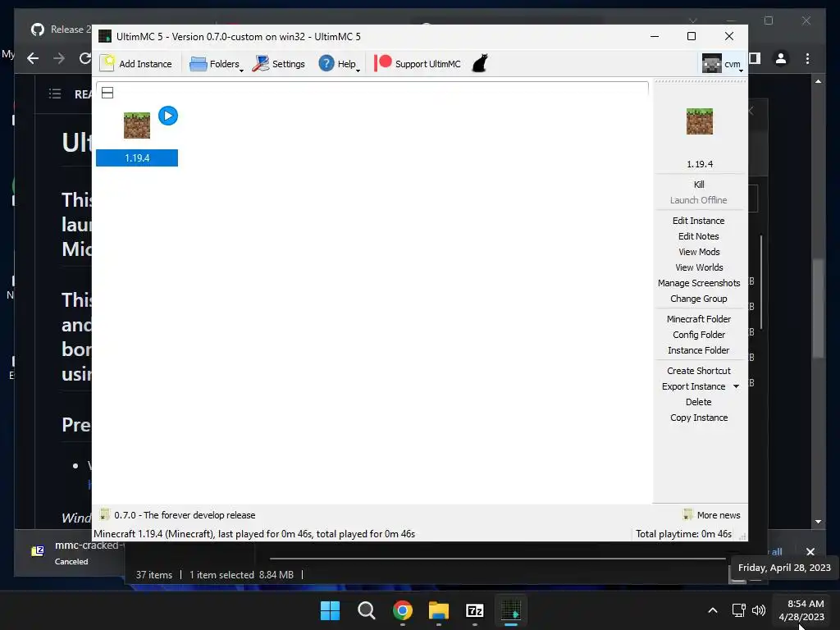Click the Folders toolbar folder icon
This screenshot has height=630, width=840.
click(199, 64)
